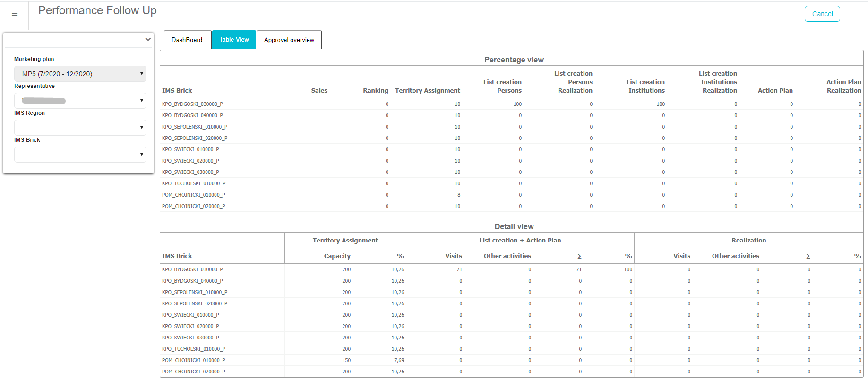Switch to the DashBoard tab
This screenshot has width=868, height=381.
(x=187, y=40)
